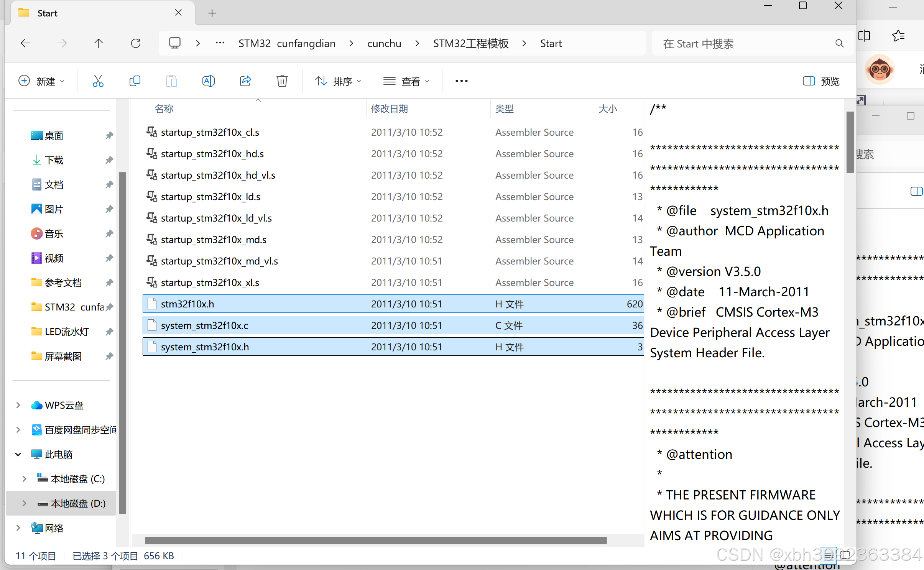Unpin 桌面 from quick access
This screenshot has width=924, height=570.
[109, 135]
